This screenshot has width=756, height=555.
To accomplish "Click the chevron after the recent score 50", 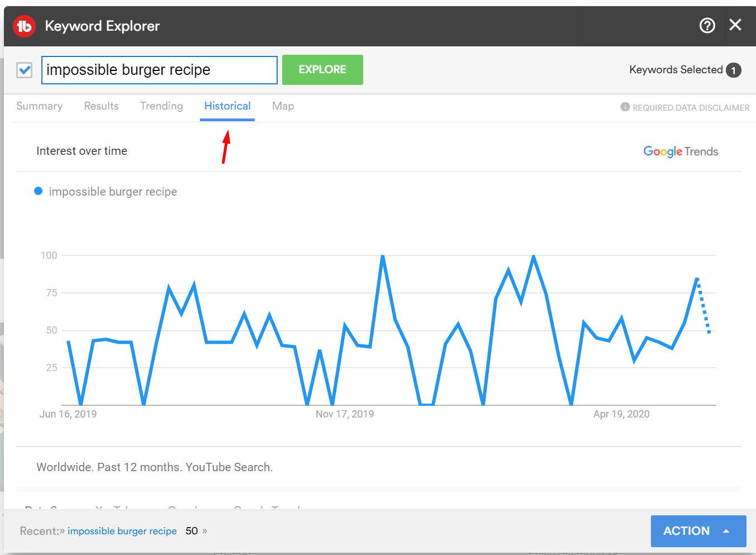I will (x=205, y=531).
